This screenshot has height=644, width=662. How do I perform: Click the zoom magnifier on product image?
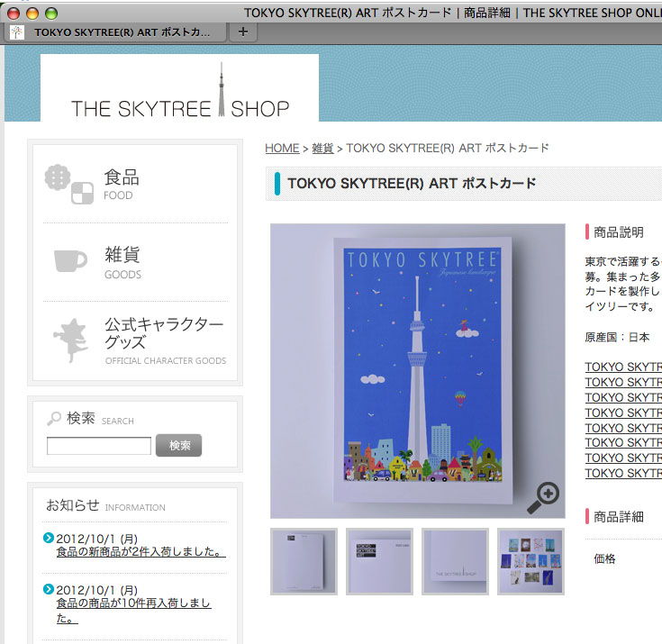543,498
